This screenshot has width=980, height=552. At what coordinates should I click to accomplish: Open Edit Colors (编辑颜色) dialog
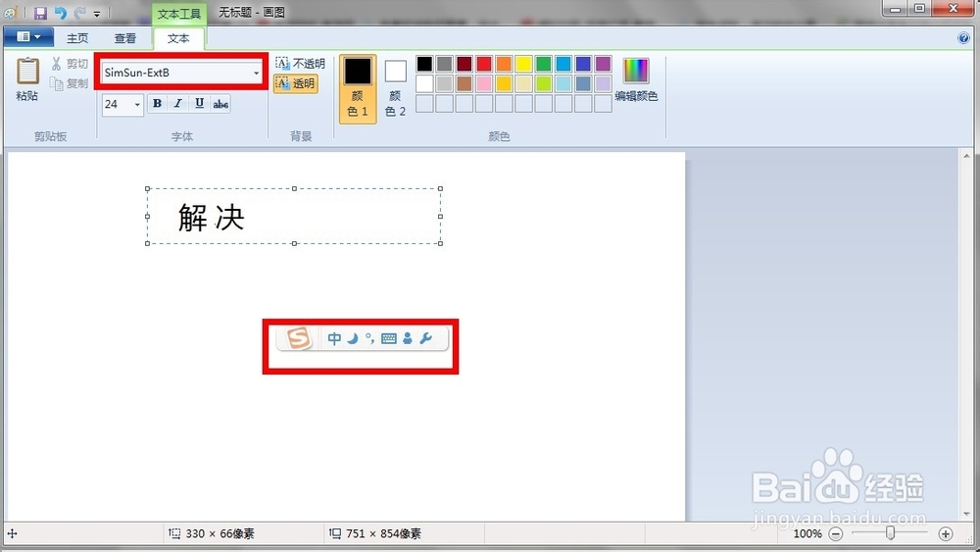[x=636, y=80]
